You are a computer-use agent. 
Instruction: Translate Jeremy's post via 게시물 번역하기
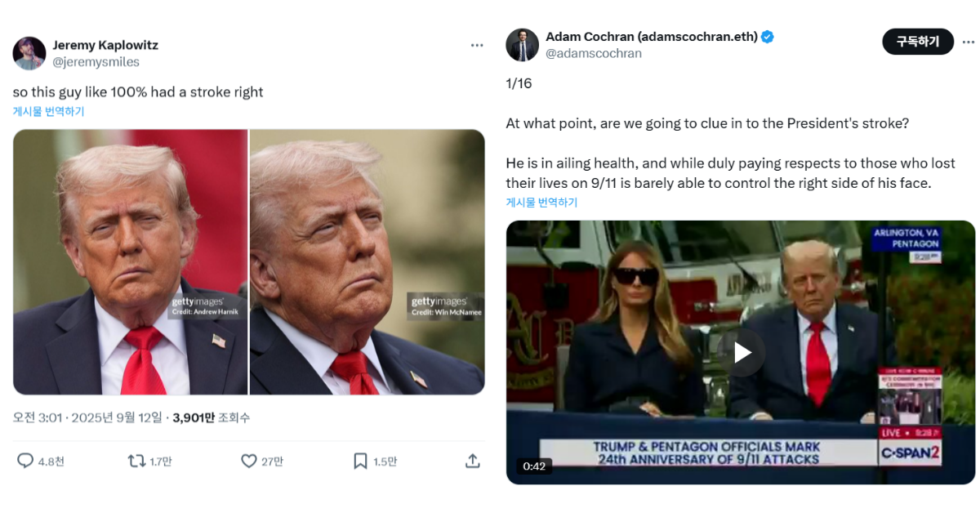(x=48, y=112)
